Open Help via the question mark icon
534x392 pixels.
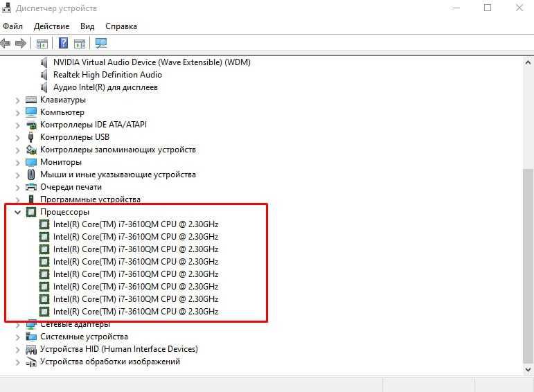tap(63, 43)
